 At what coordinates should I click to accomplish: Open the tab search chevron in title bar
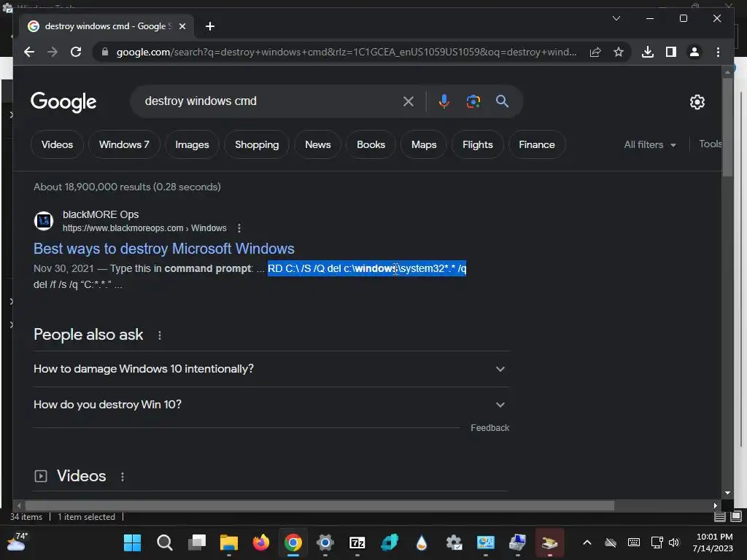click(616, 18)
